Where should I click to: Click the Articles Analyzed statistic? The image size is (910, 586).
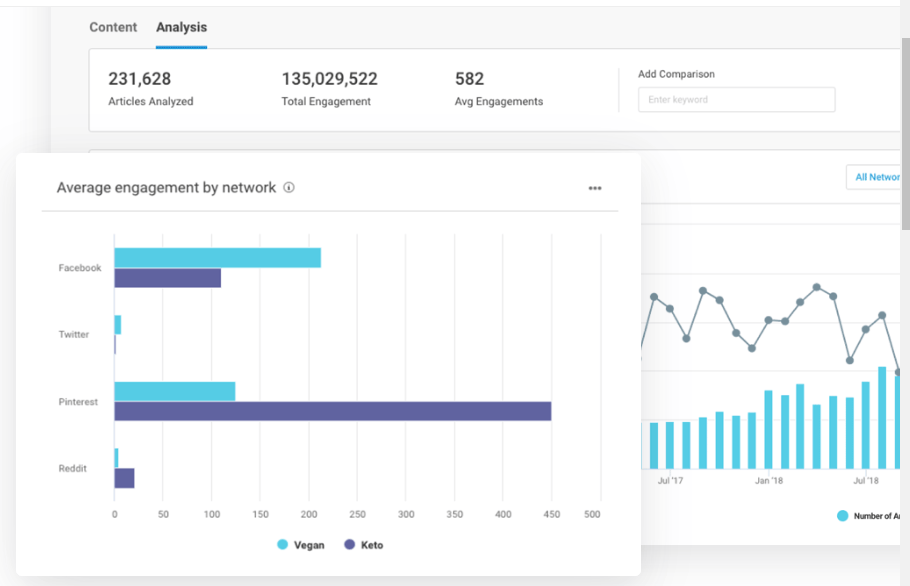(x=150, y=88)
